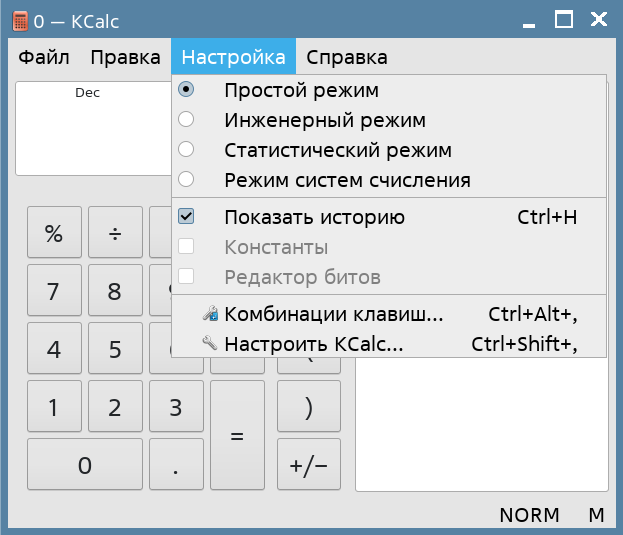The width and height of the screenshot is (623, 535).
Task: Choose Статистический режим mode
Action: (x=337, y=151)
